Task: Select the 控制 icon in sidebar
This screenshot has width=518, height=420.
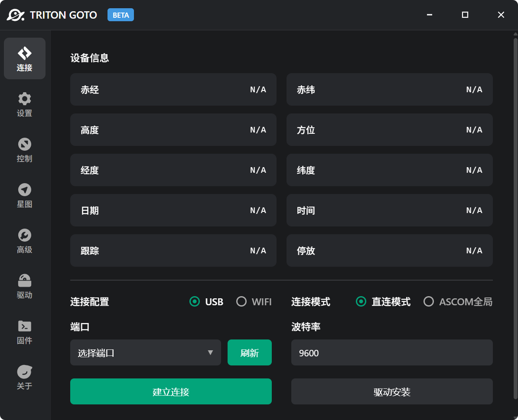Action: pos(25,150)
